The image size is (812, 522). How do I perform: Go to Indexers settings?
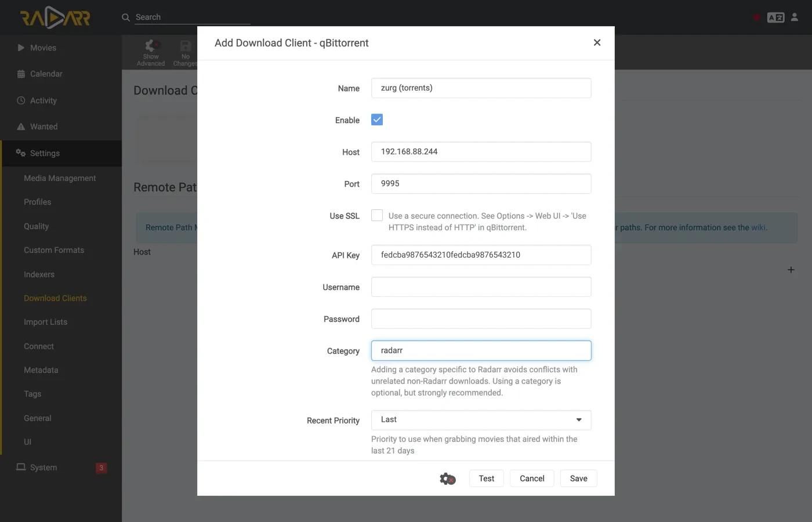[39, 274]
